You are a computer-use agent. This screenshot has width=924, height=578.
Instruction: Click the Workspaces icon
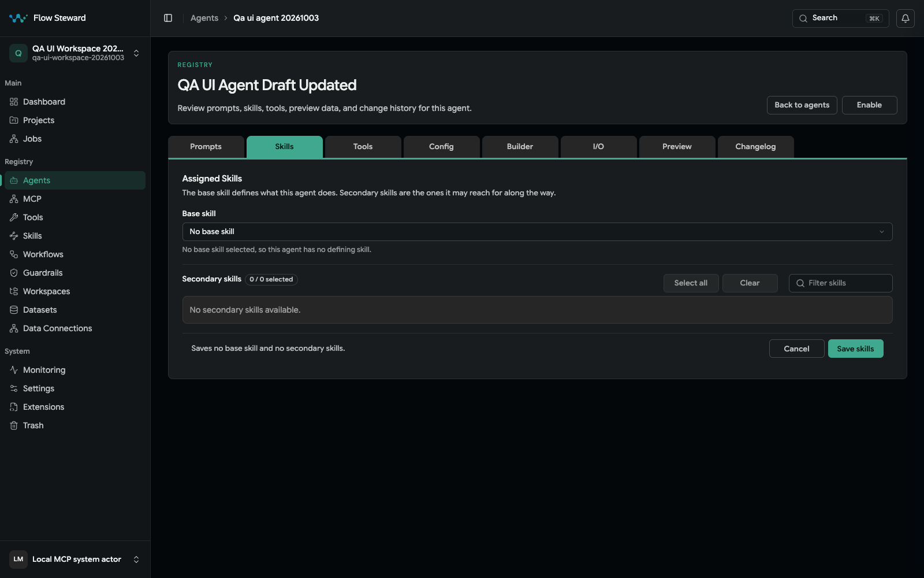(14, 291)
